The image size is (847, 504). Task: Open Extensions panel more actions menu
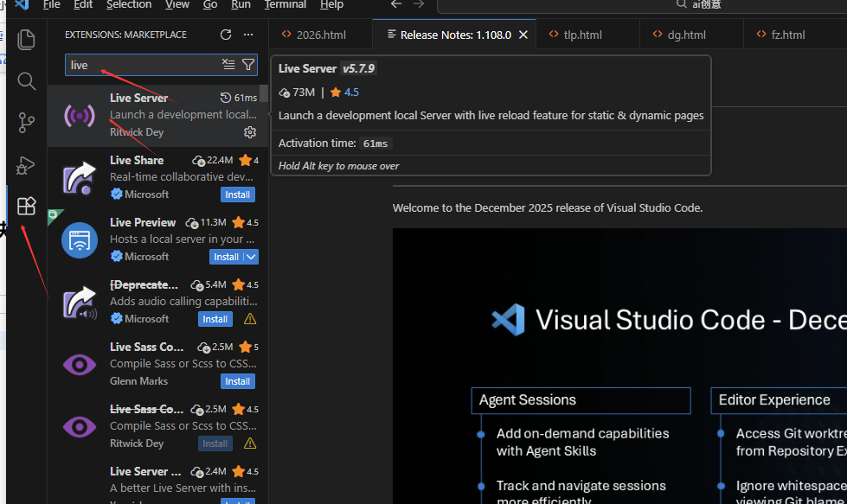pos(248,35)
